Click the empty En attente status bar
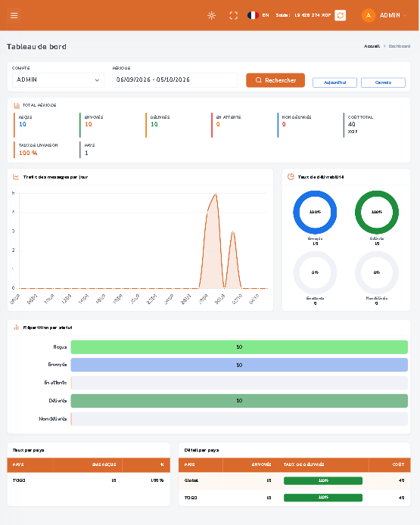The image size is (420, 525). click(239, 383)
